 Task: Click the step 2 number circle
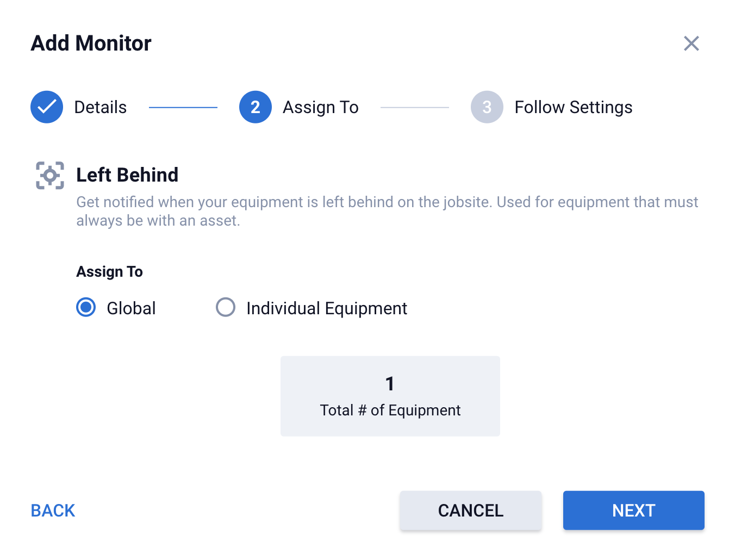[255, 107]
